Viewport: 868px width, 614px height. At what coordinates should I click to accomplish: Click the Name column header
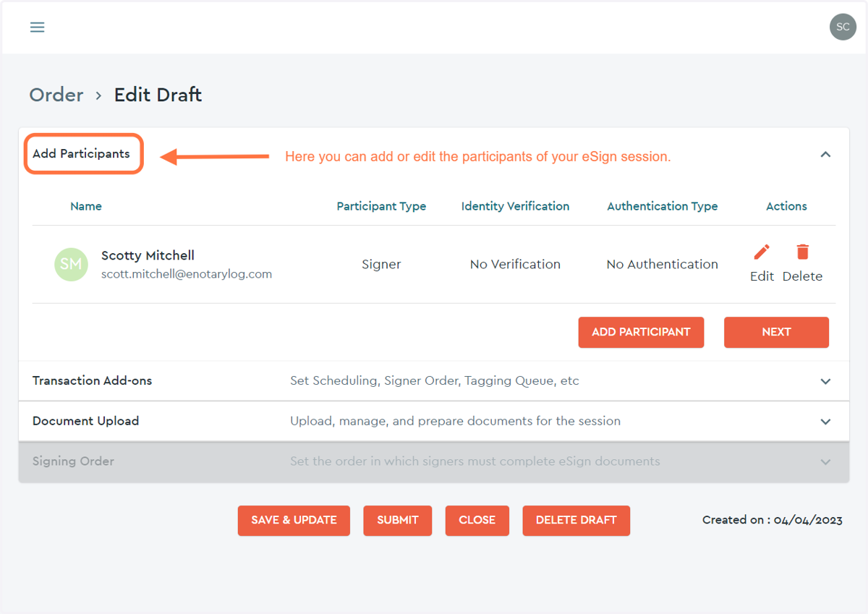[86, 206]
